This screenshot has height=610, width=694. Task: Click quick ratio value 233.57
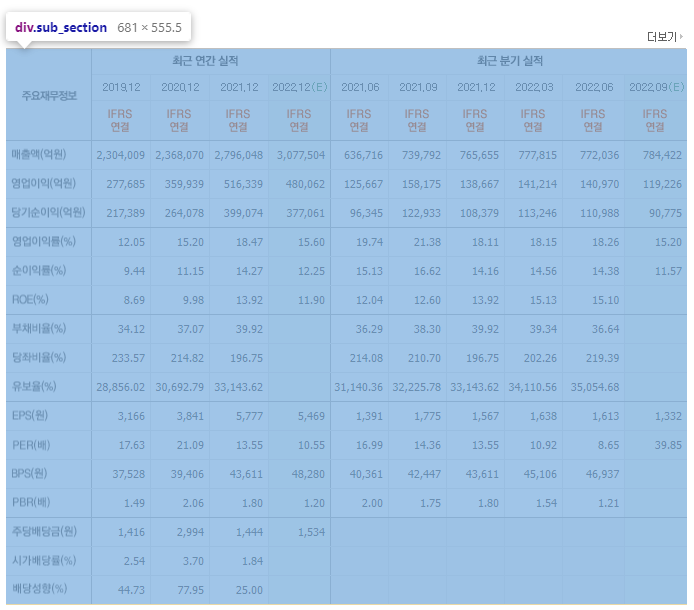pos(128,358)
